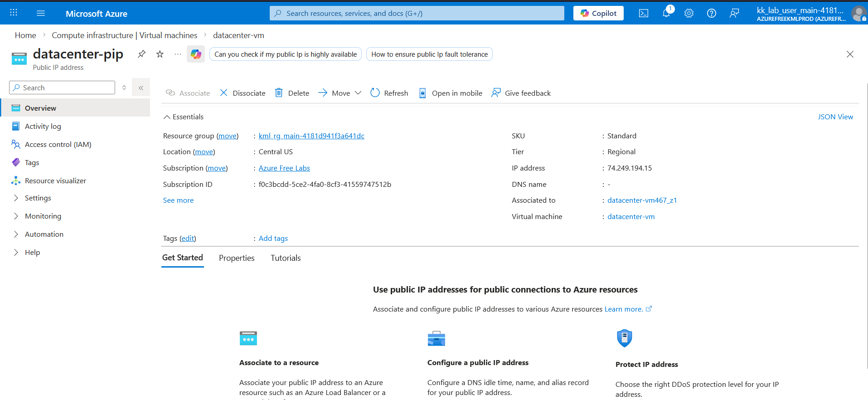Click the datacenter-pip public IP resource icon
The image size is (868, 400).
pos(19,59)
